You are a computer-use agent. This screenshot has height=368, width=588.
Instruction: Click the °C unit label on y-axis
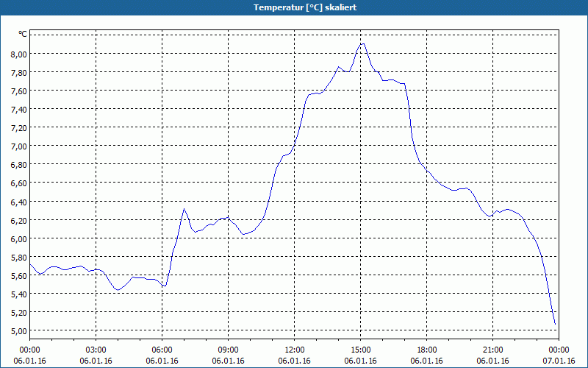pyautogui.click(x=23, y=34)
